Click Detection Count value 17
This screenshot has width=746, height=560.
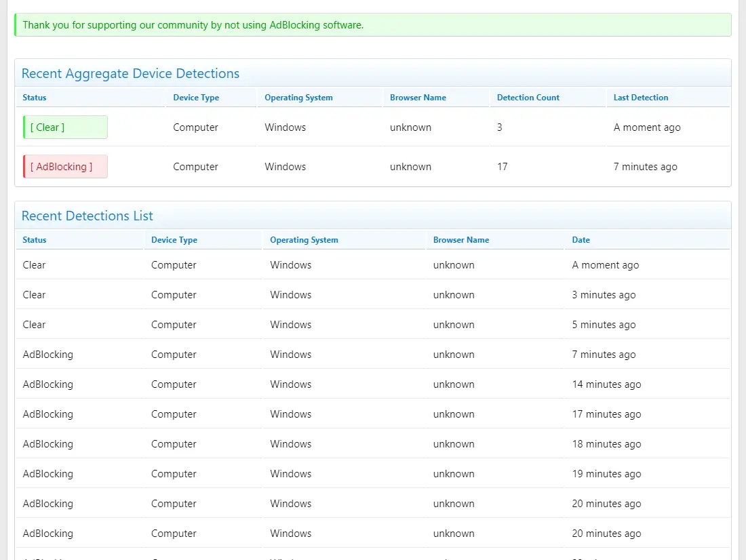503,167
